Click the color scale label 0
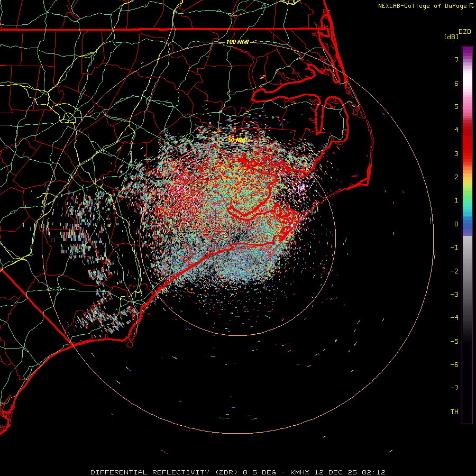This screenshot has height=476, width=476. (456, 224)
